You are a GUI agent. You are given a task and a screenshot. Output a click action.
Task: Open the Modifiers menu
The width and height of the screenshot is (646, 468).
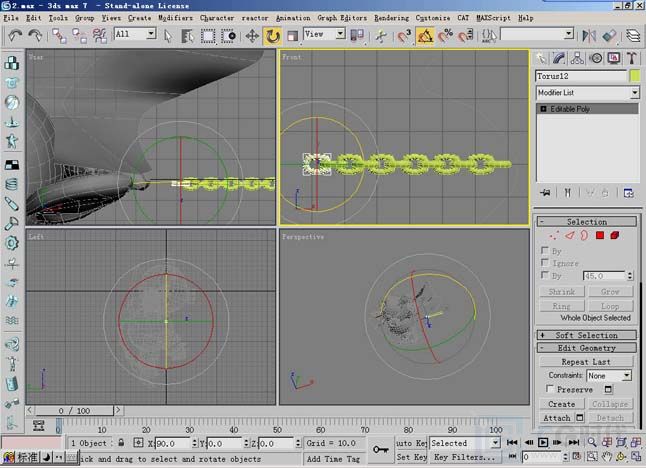click(175, 18)
